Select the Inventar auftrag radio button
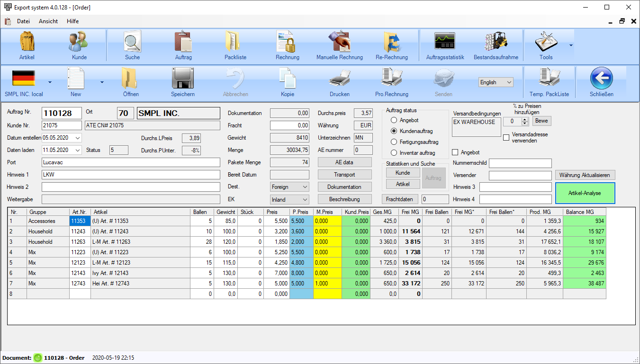 tap(394, 153)
